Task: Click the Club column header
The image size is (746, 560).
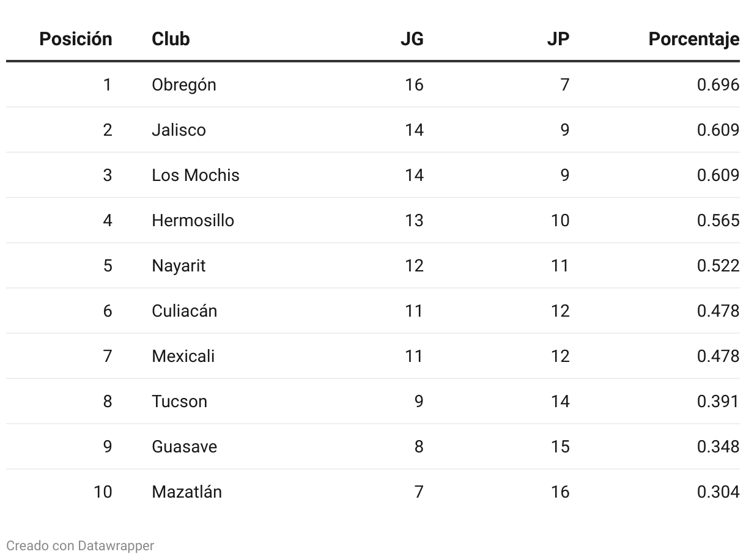Action: 171,39
